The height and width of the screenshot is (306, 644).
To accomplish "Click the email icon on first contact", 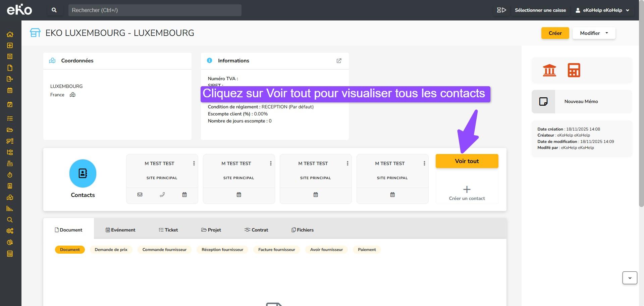I will (140, 195).
